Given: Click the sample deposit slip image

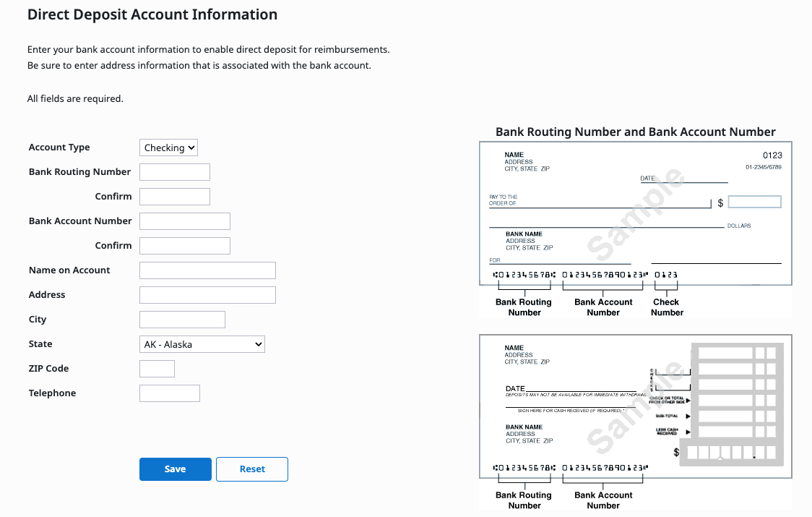Looking at the screenshot, I should coord(636,422).
